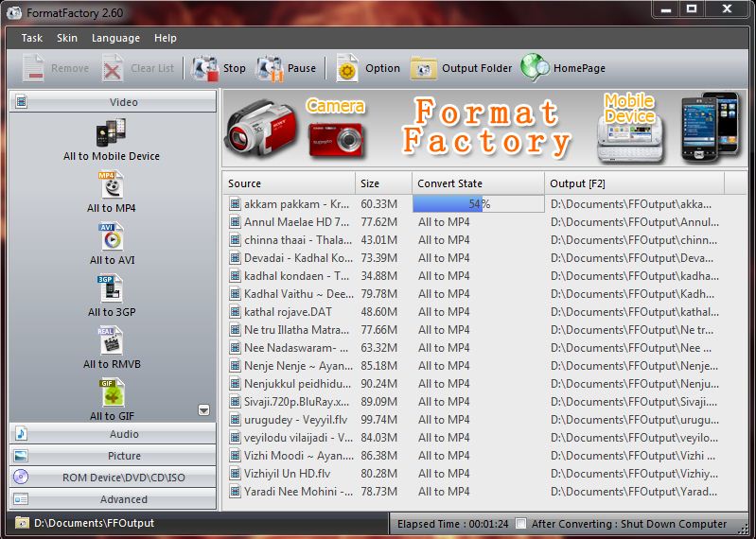The width and height of the screenshot is (756, 539).
Task: Click output path D:\Documents\FFOutput\Sivaji...
Action: [x=635, y=402]
